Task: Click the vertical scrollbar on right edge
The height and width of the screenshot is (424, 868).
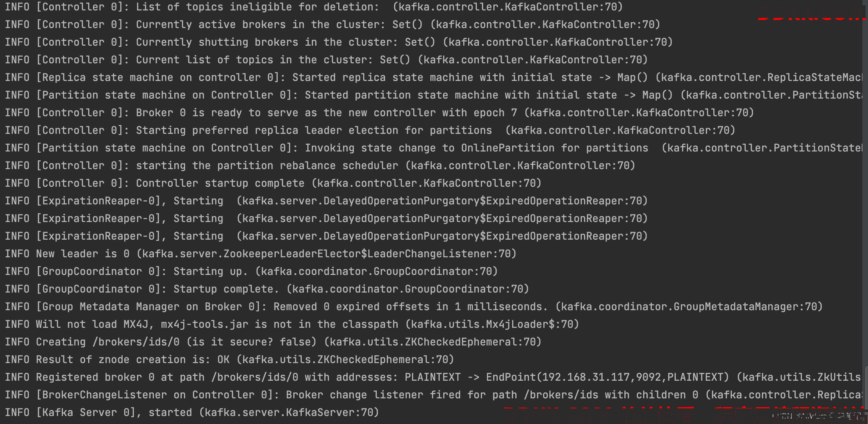Action: (865, 212)
